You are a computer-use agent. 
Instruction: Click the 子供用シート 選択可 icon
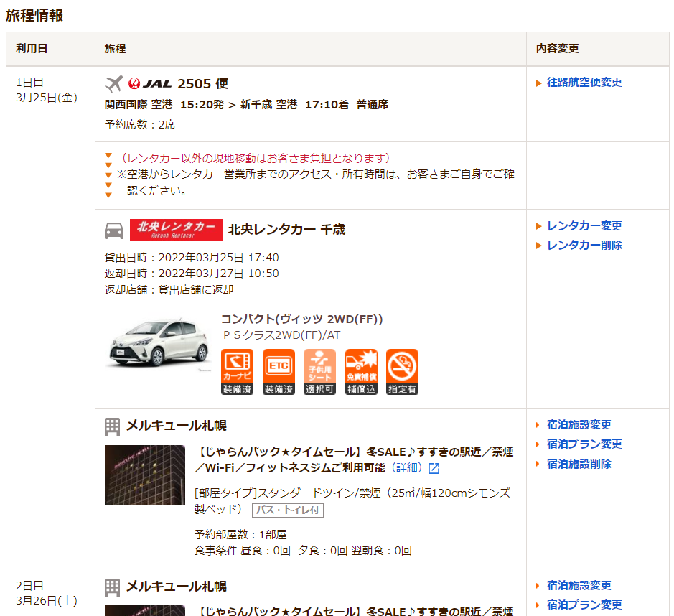(319, 372)
